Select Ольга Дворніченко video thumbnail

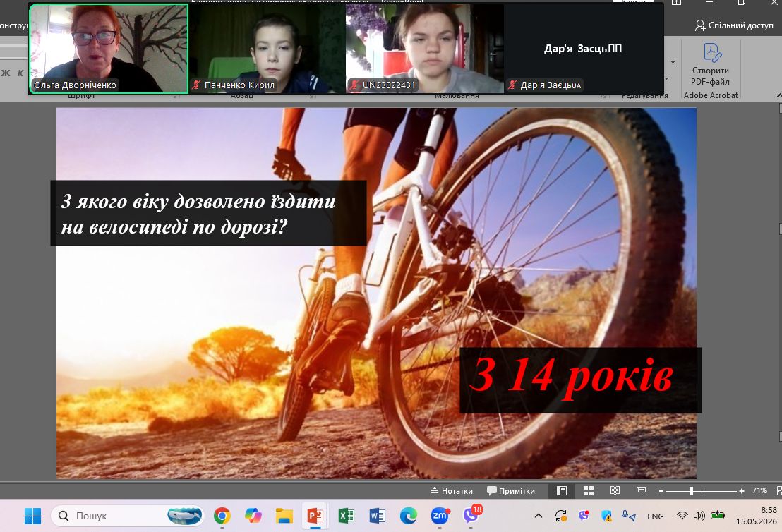pyautogui.click(x=109, y=49)
